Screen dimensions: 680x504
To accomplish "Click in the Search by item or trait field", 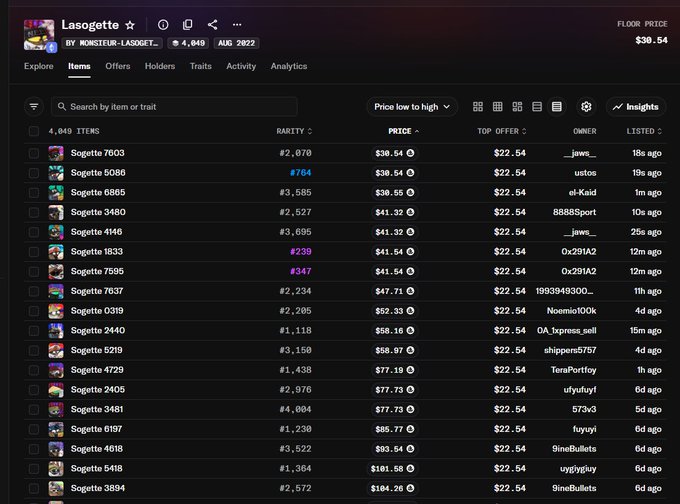I will click(174, 107).
